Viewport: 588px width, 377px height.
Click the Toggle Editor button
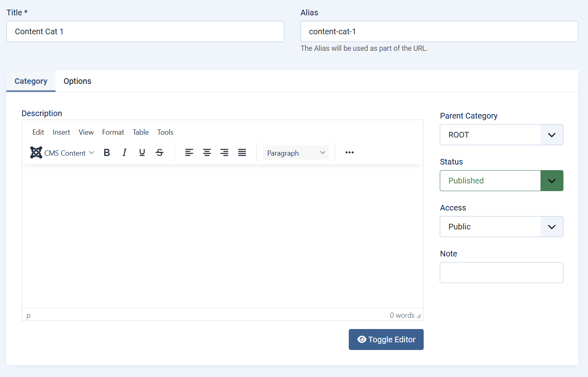click(x=386, y=340)
